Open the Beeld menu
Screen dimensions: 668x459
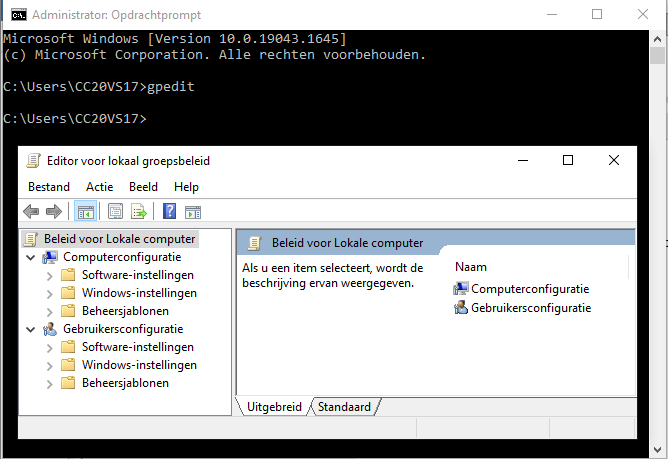click(143, 187)
